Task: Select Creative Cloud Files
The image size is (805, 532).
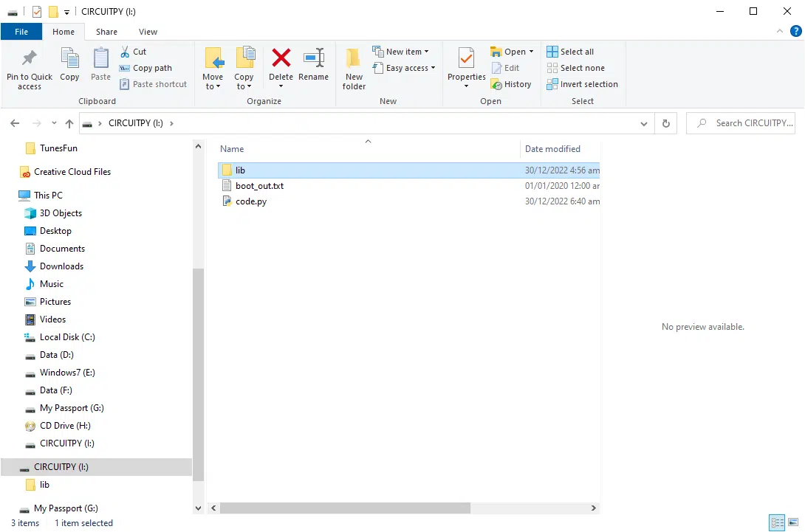Action: (x=72, y=172)
